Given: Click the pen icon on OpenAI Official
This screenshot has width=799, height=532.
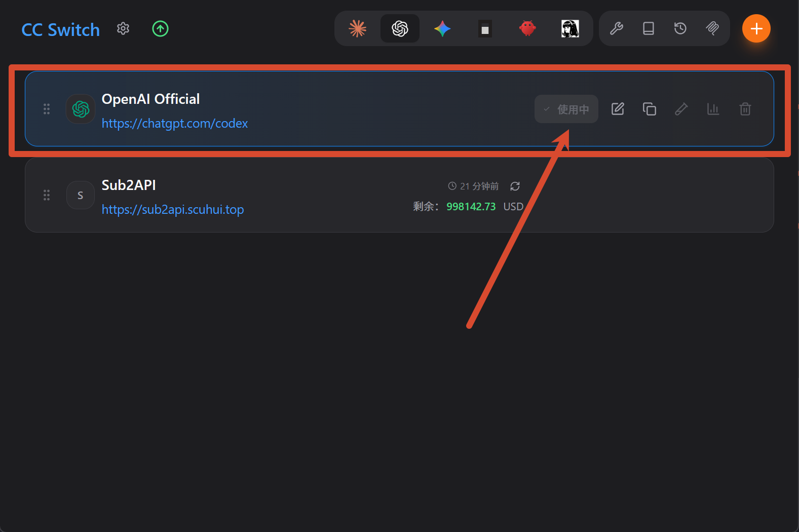Looking at the screenshot, I should (681, 109).
